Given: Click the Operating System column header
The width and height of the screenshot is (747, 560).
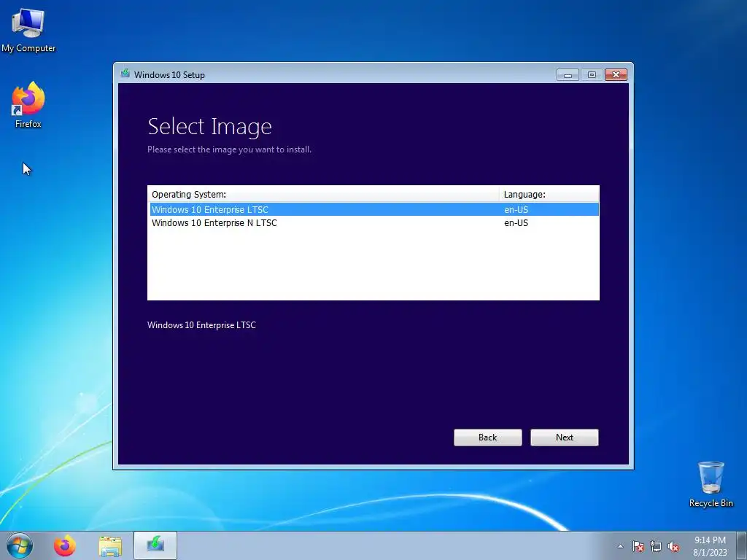Looking at the screenshot, I should [x=323, y=194].
